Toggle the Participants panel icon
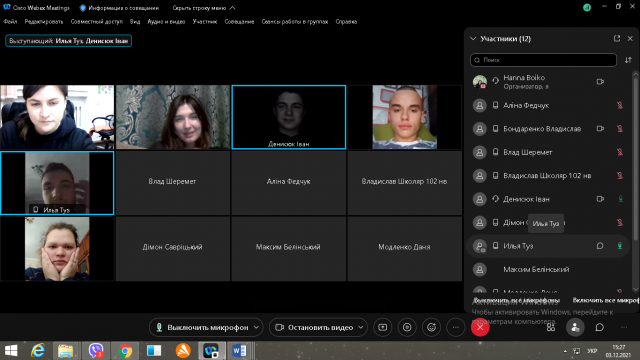This screenshot has width=640, height=360. (x=575, y=327)
